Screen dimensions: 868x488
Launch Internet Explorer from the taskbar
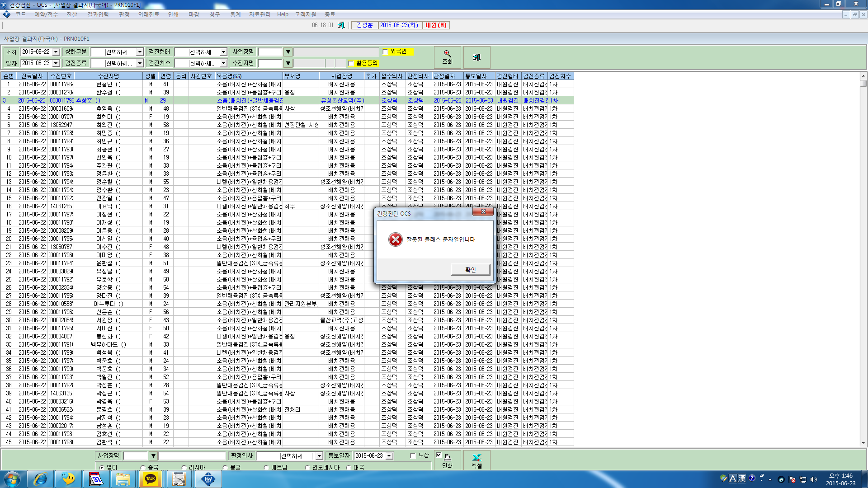tap(40, 479)
